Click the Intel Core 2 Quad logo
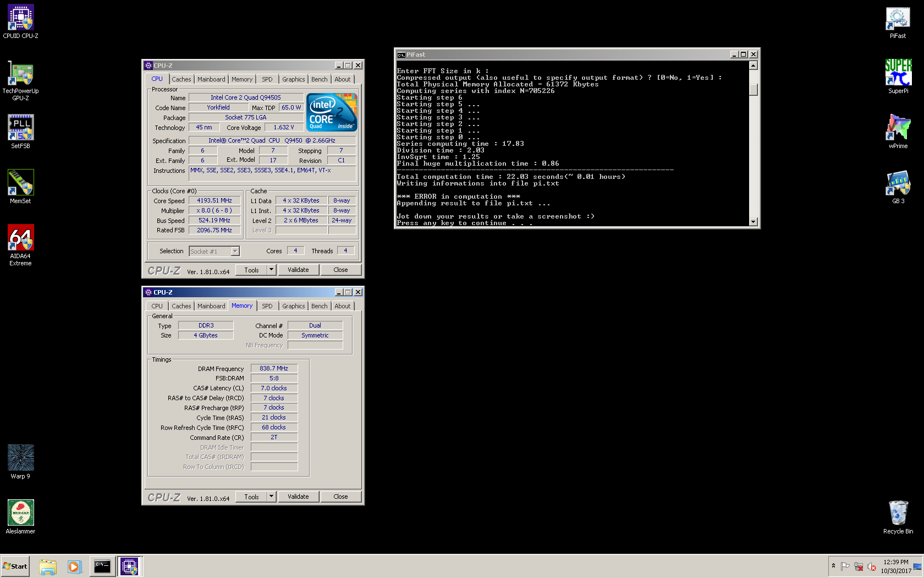This screenshot has width=924, height=578. [x=332, y=112]
